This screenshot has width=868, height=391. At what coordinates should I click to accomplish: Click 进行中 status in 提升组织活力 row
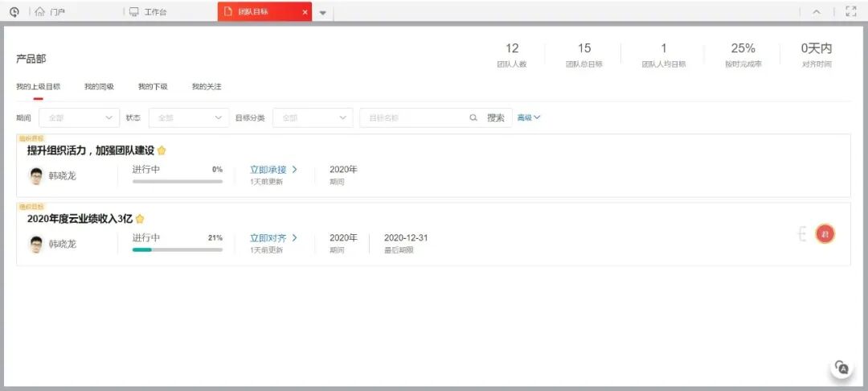(146, 169)
